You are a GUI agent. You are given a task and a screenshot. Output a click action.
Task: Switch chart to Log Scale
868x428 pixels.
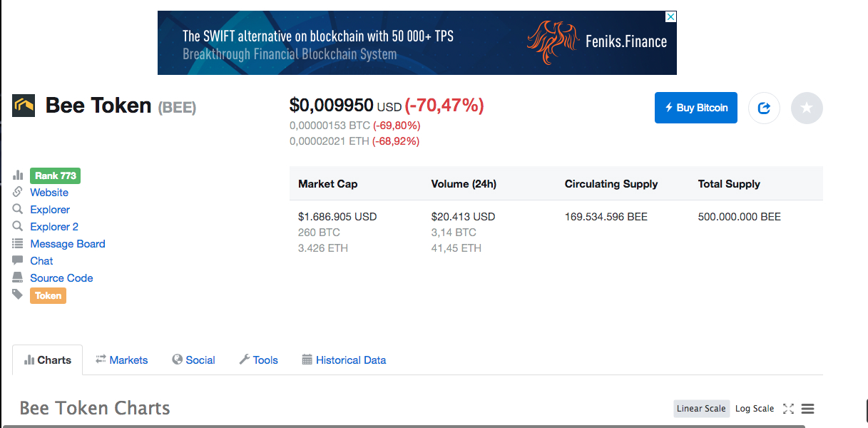point(755,409)
